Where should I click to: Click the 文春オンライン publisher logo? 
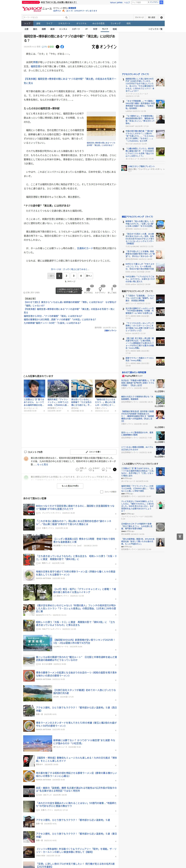click(x=104, y=47)
